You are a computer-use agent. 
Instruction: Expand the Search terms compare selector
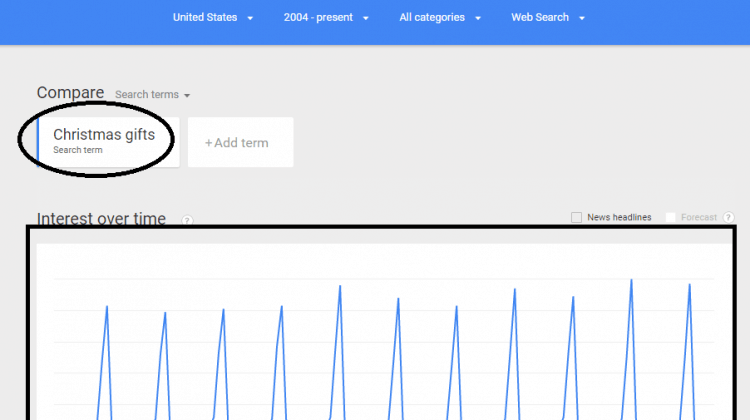coord(152,95)
